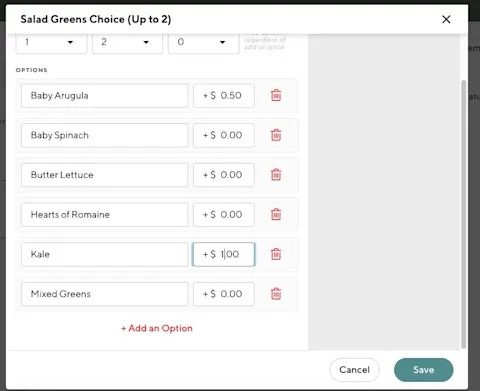
Task: Edit the Hearts of Romaine name field
Action: click(105, 215)
